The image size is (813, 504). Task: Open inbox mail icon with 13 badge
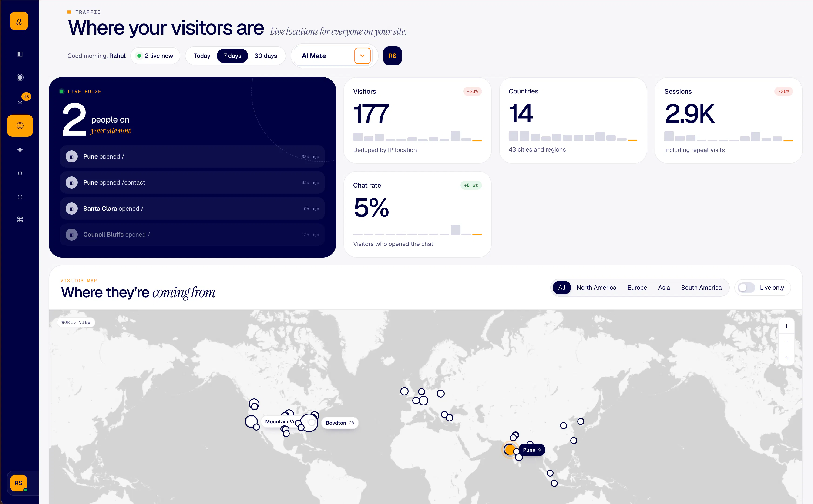[x=20, y=102]
